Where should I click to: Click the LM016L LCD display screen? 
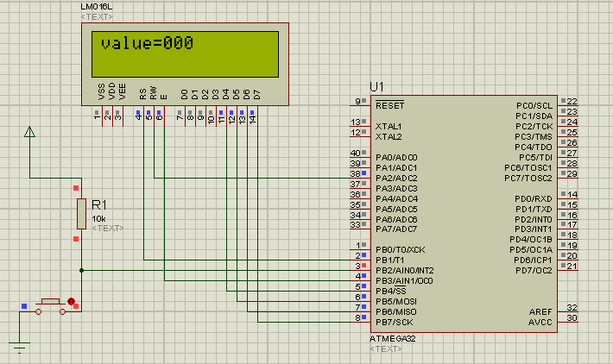pyautogui.click(x=186, y=53)
